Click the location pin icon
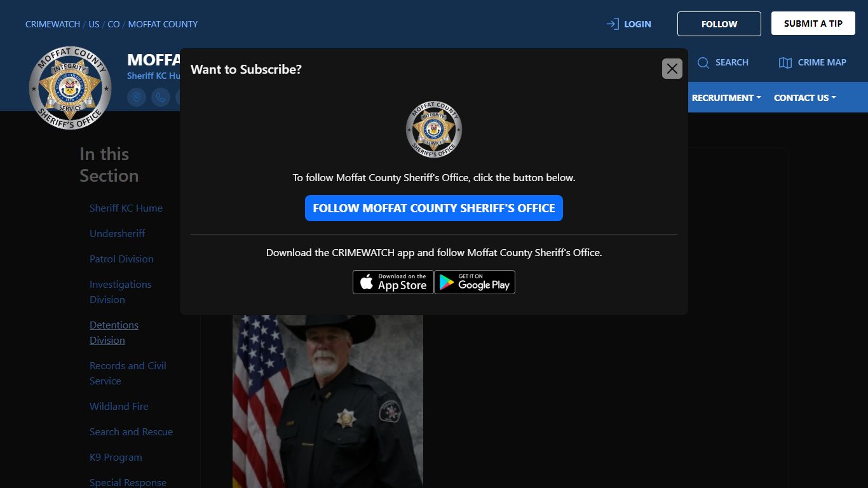Viewport: 868px width, 488px height. coord(137,97)
